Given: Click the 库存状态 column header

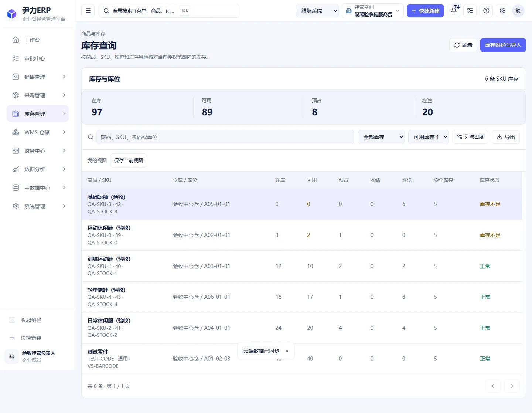Looking at the screenshot, I should tap(489, 180).
